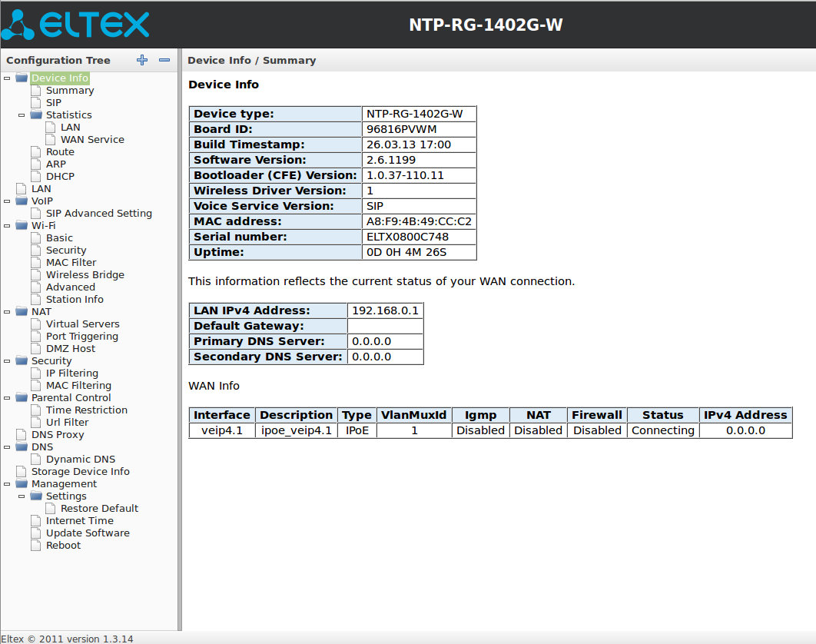This screenshot has height=644, width=816.
Task: Click the Connecting status cell
Action: pos(663,430)
